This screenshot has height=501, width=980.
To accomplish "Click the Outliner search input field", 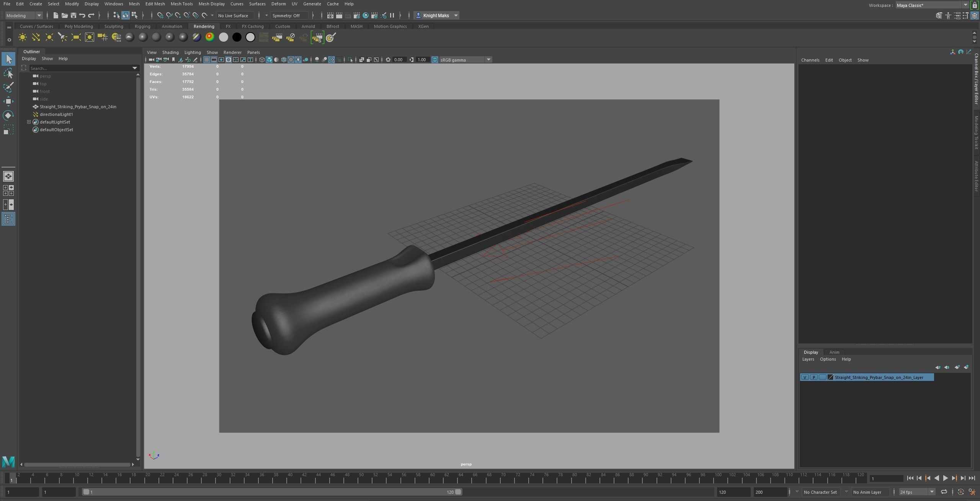I will click(80, 68).
